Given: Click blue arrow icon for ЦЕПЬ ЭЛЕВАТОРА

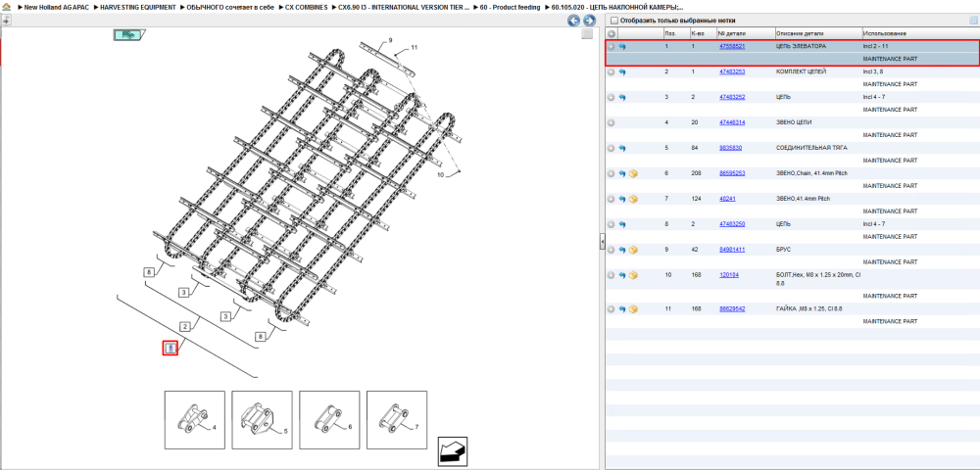Looking at the screenshot, I should [622, 46].
